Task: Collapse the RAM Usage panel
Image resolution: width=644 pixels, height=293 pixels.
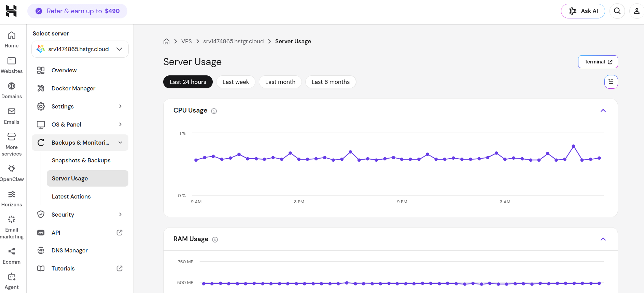Action: point(603,239)
